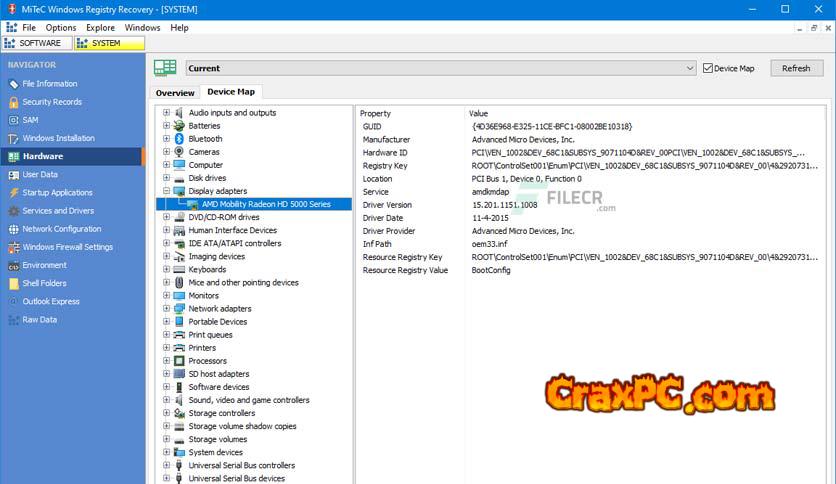Screen dimensions: 836x484
Task: Open Outlook Express section
Action: 51,301
